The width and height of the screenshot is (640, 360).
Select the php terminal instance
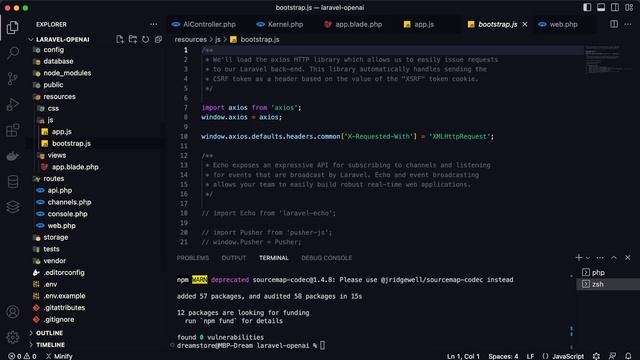[608, 272]
